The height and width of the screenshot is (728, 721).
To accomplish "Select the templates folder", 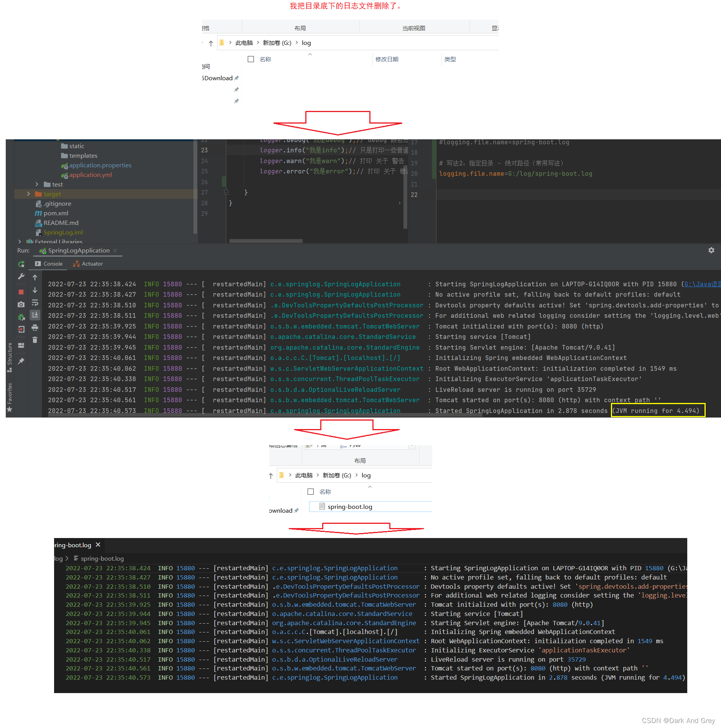I will [79, 156].
